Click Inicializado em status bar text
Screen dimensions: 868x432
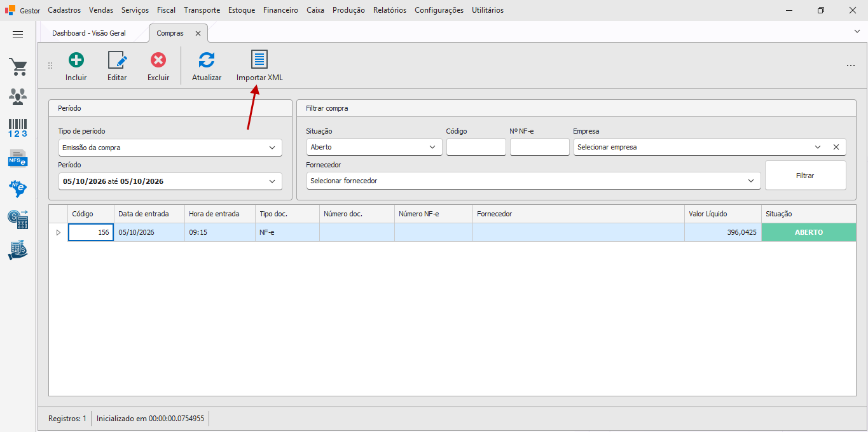pos(151,419)
